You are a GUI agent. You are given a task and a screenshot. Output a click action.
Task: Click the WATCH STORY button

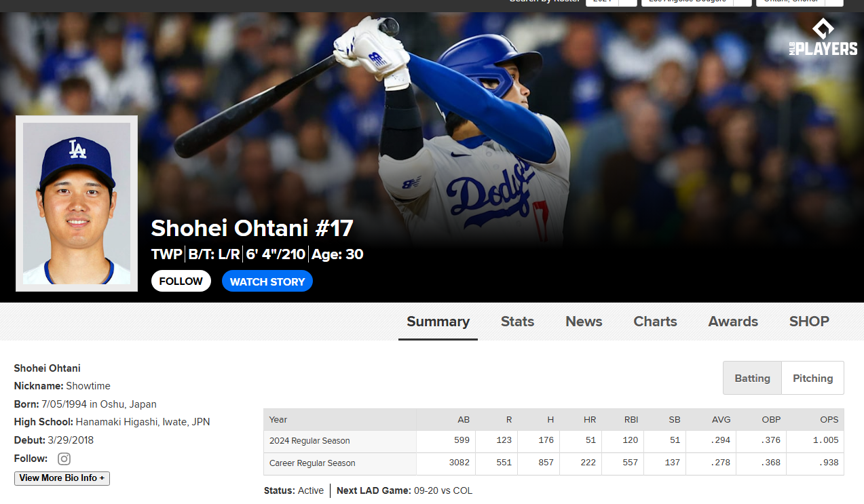click(x=267, y=281)
